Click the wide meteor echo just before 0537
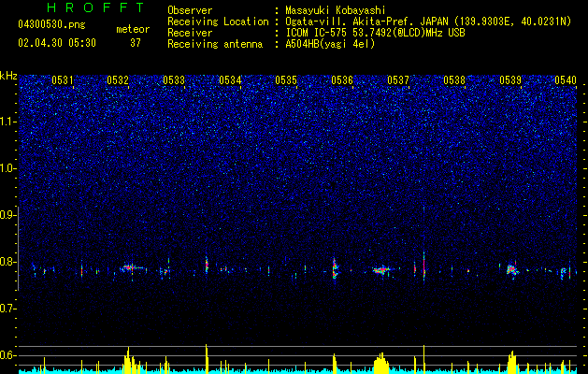 coord(381,270)
